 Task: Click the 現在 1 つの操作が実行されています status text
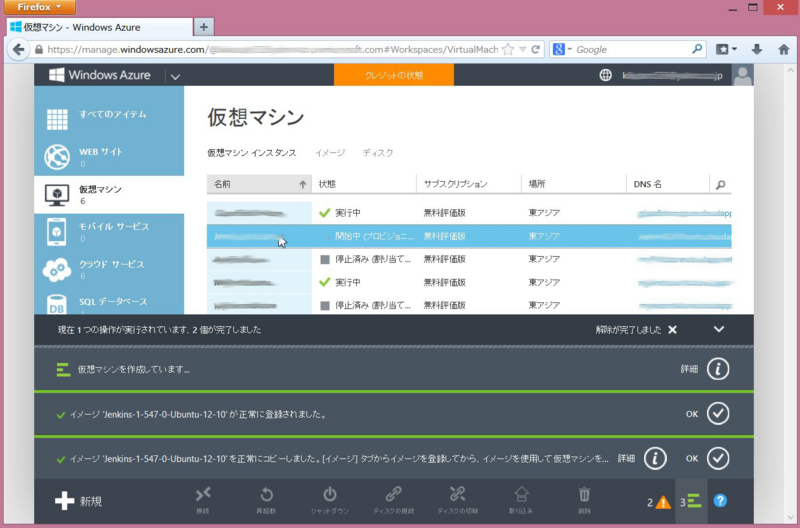click(x=159, y=330)
